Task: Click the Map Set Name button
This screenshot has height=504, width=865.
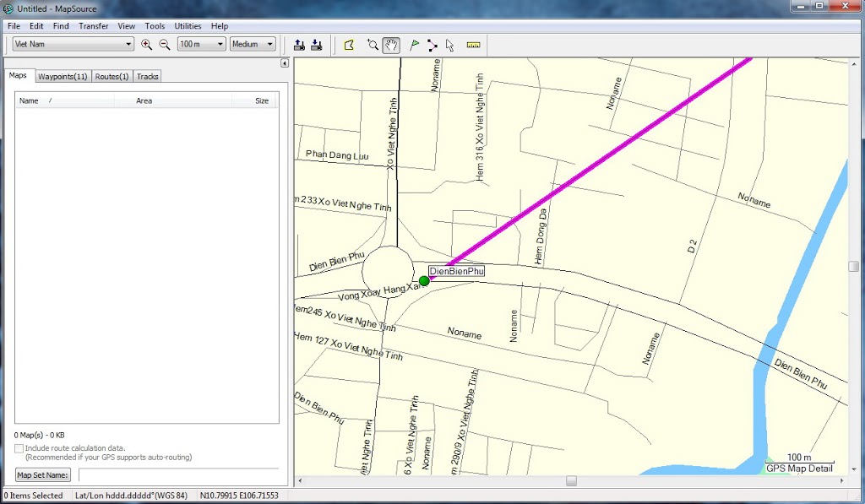Action: 42,474
